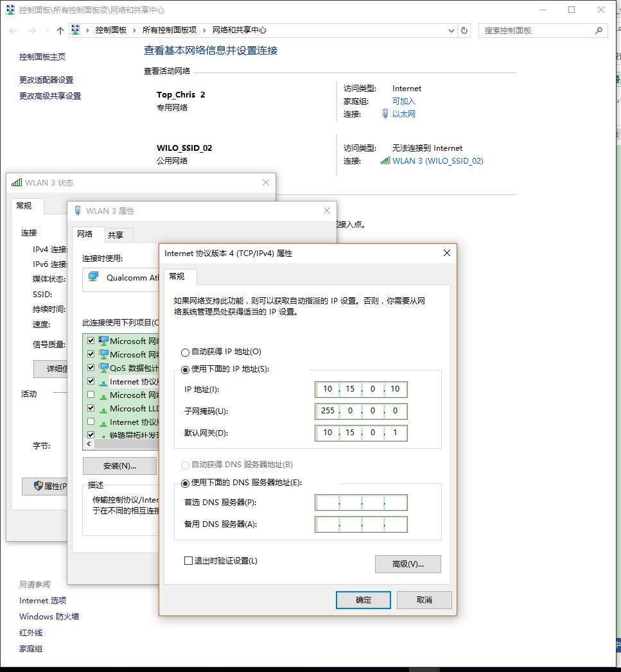Select 自动获得 IP 地址 radio
621x672 pixels.
pos(185,352)
